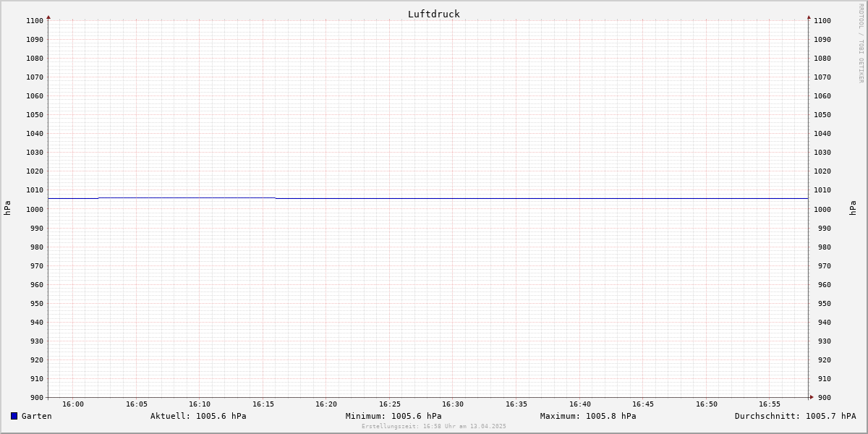Viewport: 868px width, 434px height.
Task: Click the Minimum: 1005.6 hPa value
Action: 393,416
